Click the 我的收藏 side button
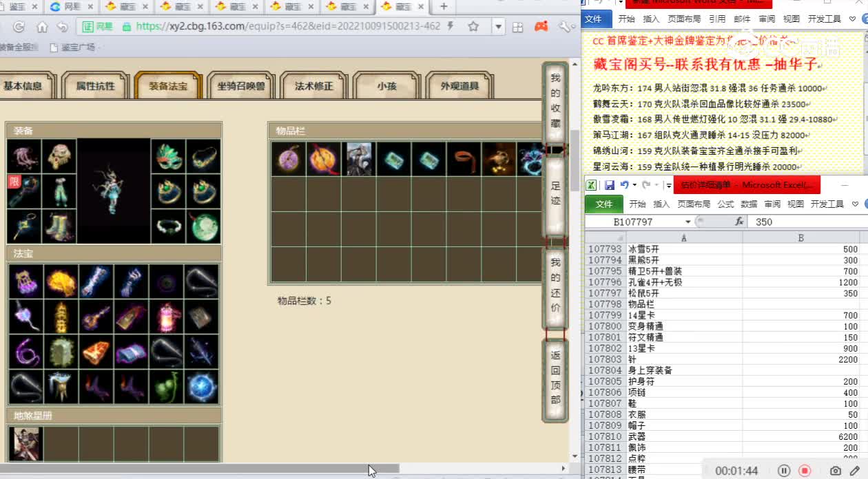868x479 pixels. tap(555, 102)
